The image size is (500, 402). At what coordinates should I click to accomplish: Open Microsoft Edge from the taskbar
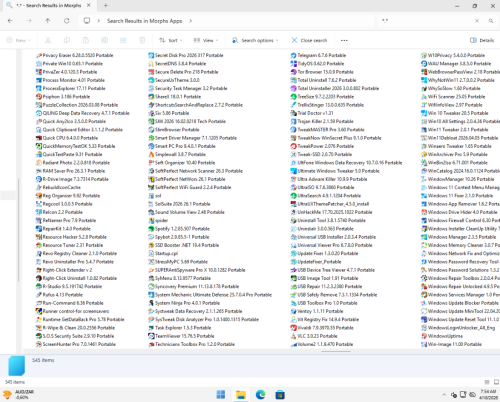pos(260,395)
